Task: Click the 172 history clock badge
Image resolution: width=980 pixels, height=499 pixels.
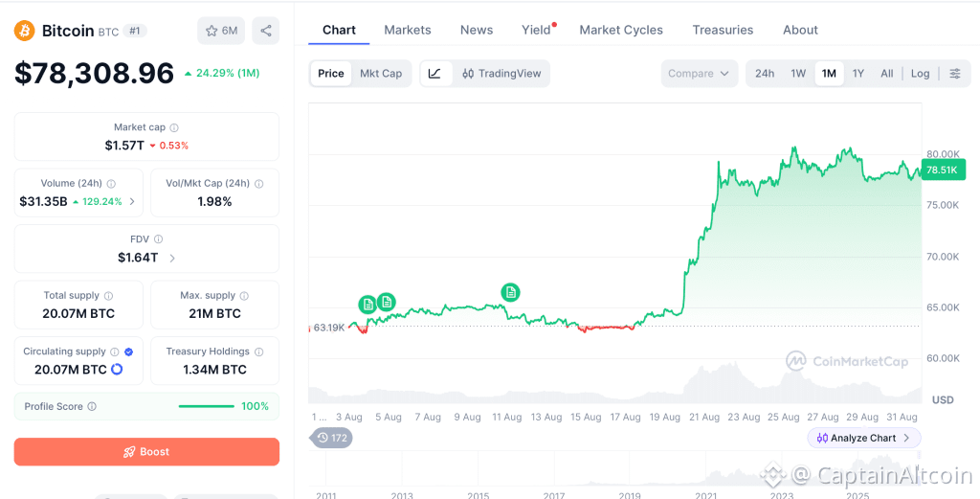Action: pyautogui.click(x=332, y=438)
